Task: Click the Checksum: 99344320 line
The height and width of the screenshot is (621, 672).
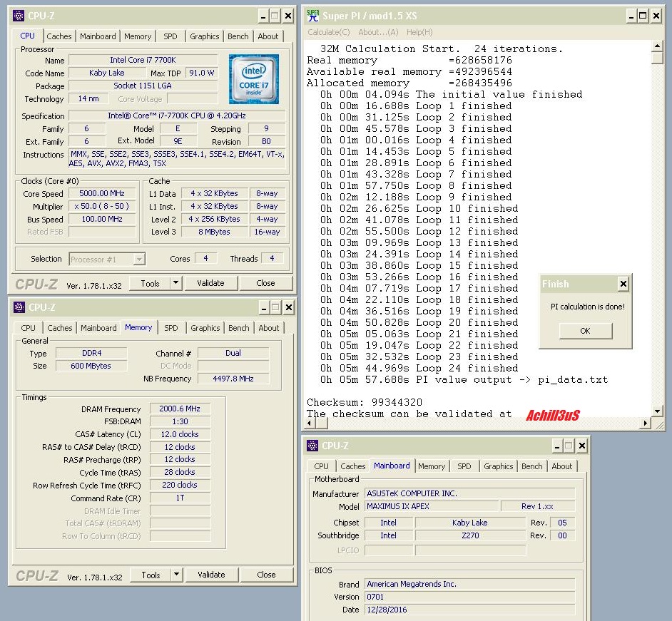Action: (x=365, y=402)
